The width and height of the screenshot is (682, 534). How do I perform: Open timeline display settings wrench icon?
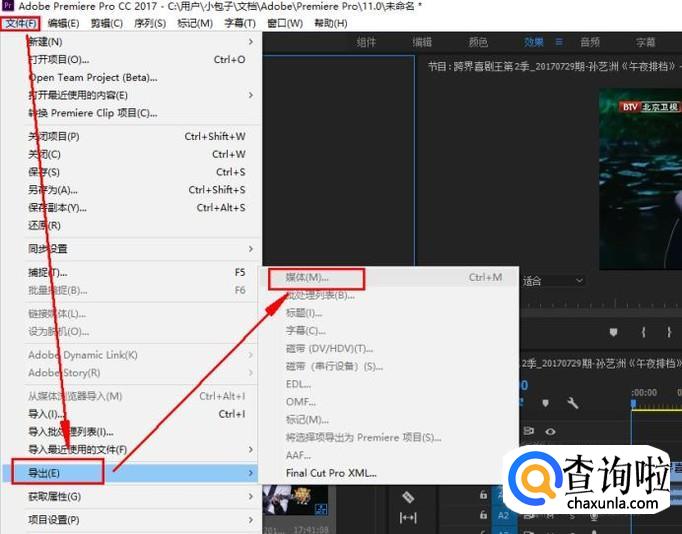click(572, 403)
